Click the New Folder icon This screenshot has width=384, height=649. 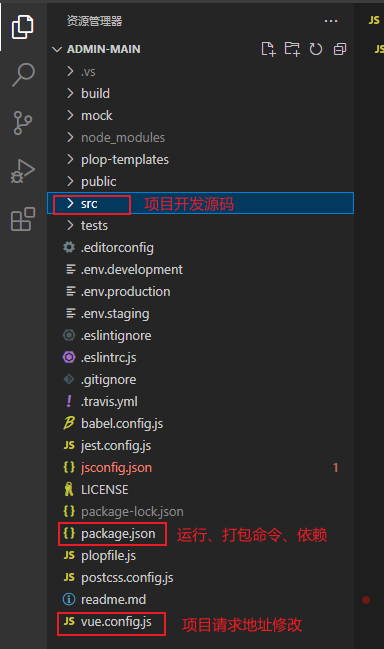point(292,49)
